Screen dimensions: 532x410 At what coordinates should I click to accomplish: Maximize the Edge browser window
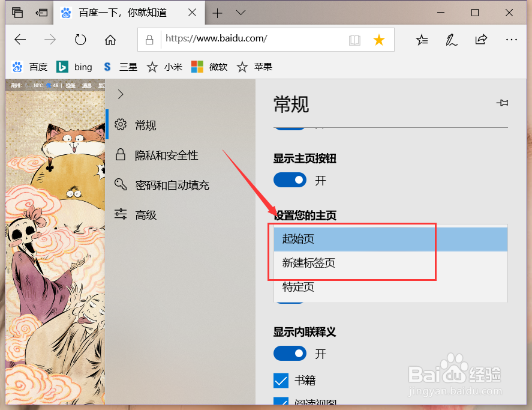point(475,13)
